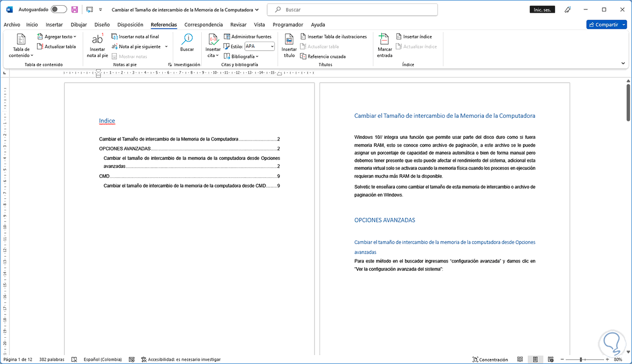Click the Indice heading text
The width and height of the screenshot is (632, 364).
click(x=107, y=121)
